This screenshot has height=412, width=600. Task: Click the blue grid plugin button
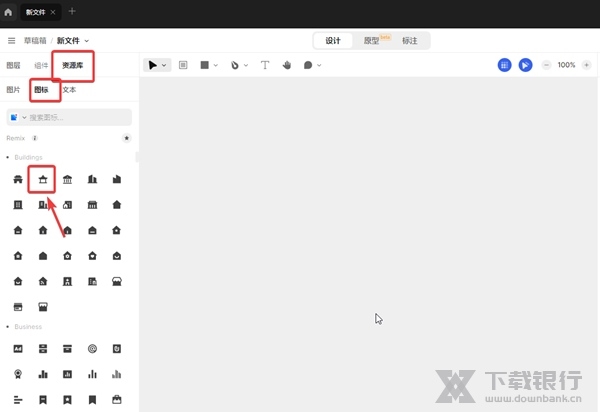click(505, 65)
